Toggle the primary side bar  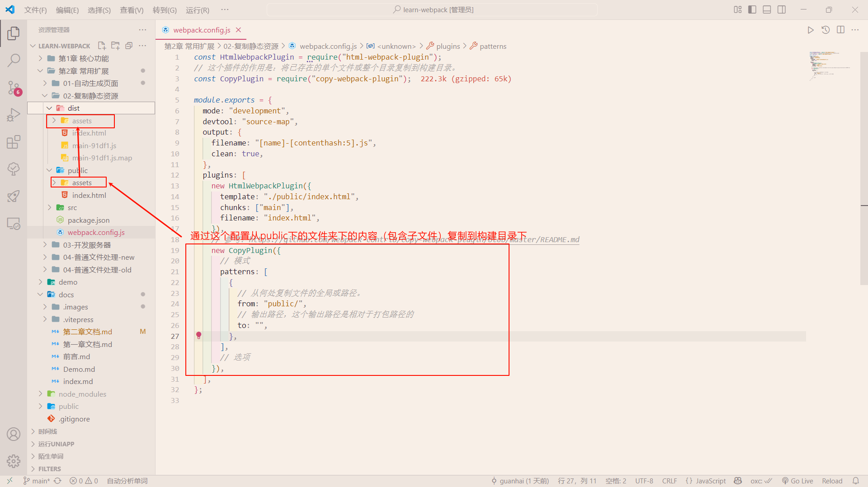coord(752,9)
